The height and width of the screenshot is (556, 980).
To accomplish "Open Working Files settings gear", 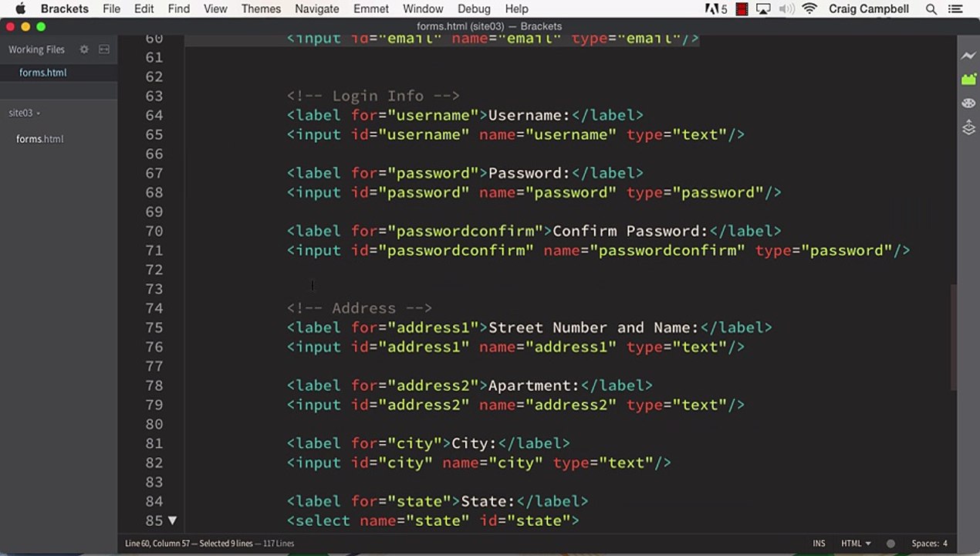I will tap(84, 49).
